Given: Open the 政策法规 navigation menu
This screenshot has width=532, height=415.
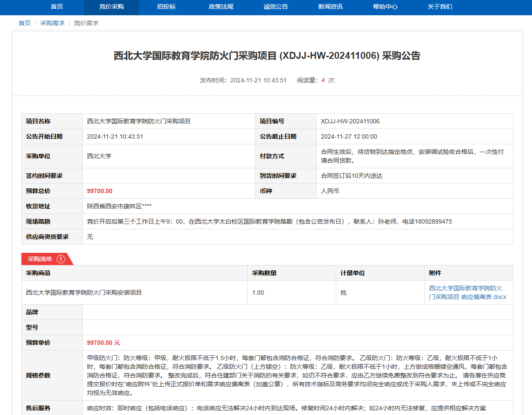Looking at the screenshot, I should point(221,7).
